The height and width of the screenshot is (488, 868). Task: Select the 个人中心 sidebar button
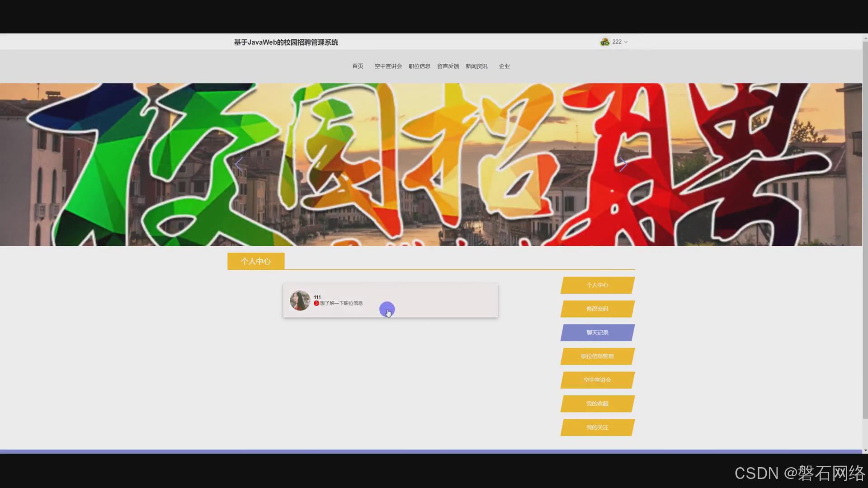click(x=597, y=285)
